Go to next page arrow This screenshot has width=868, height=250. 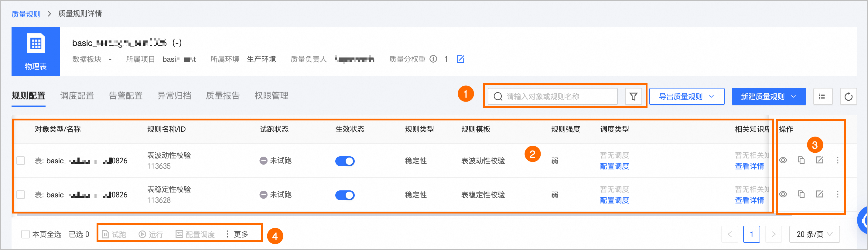tap(774, 234)
